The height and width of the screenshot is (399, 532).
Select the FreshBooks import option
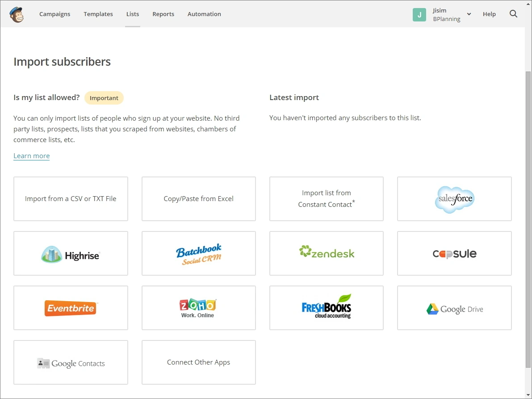pos(327,308)
